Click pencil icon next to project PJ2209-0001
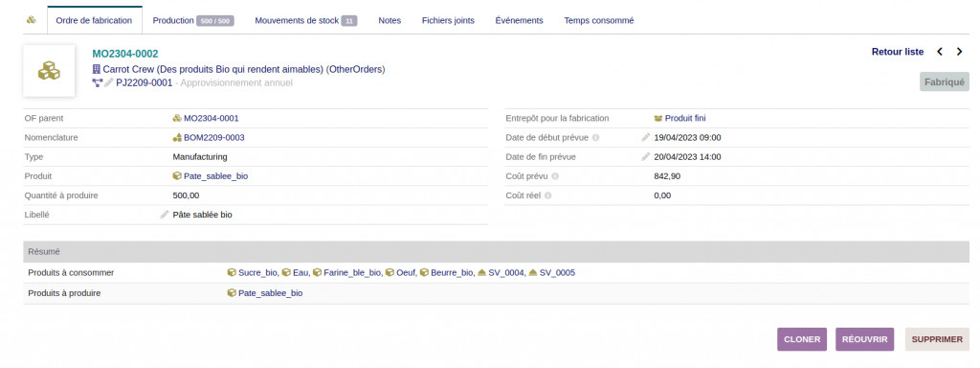 [x=109, y=82]
